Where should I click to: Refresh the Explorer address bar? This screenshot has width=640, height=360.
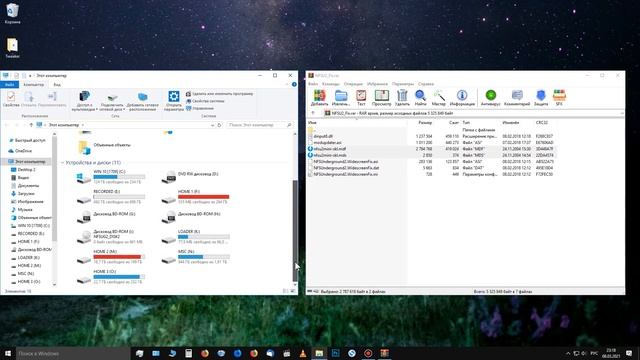[219, 125]
